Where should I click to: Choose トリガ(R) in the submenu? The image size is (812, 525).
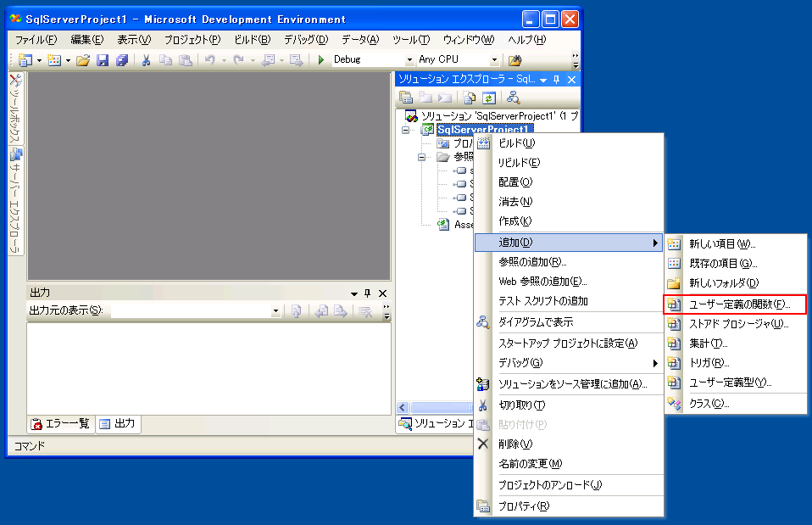(x=736, y=363)
